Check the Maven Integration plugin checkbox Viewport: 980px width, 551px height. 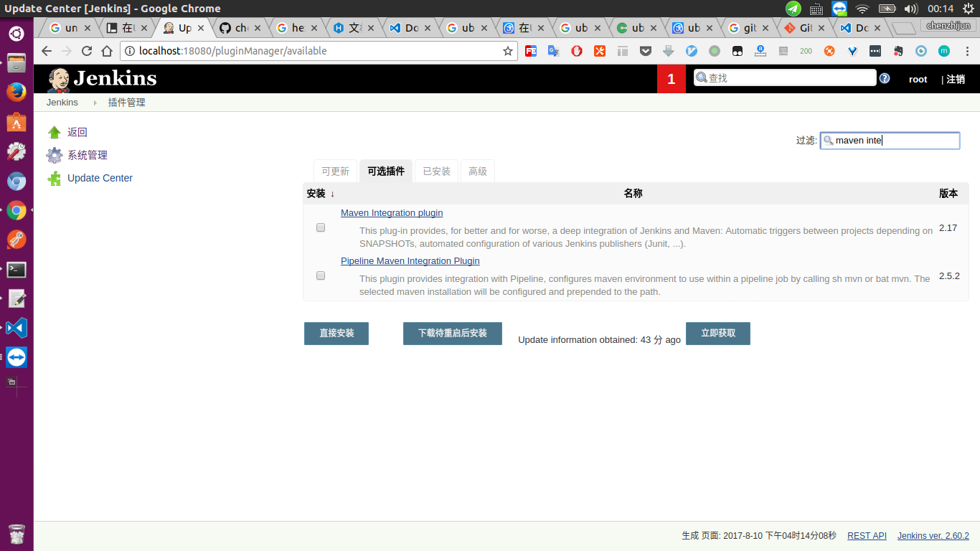[321, 227]
